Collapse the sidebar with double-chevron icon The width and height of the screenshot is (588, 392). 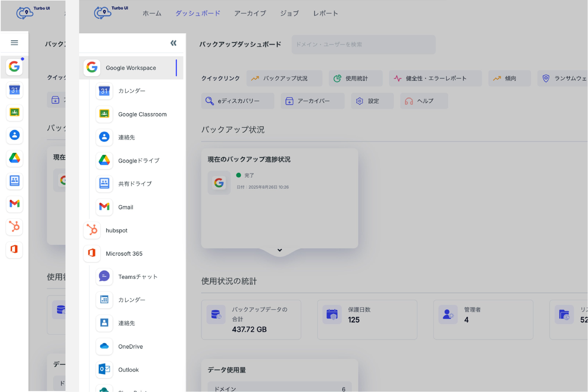point(173,43)
